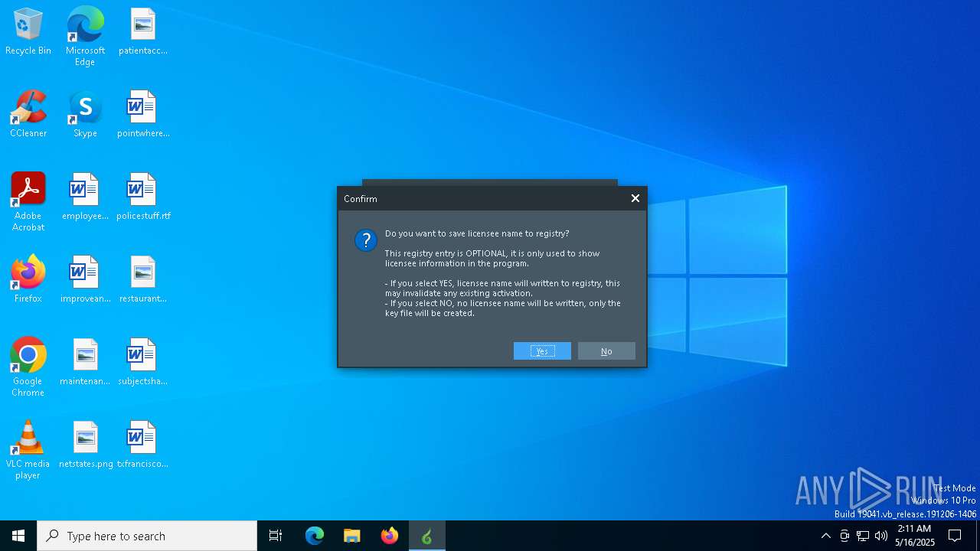Select the employee... Word document
This screenshot has width=980, height=551.
(x=85, y=197)
